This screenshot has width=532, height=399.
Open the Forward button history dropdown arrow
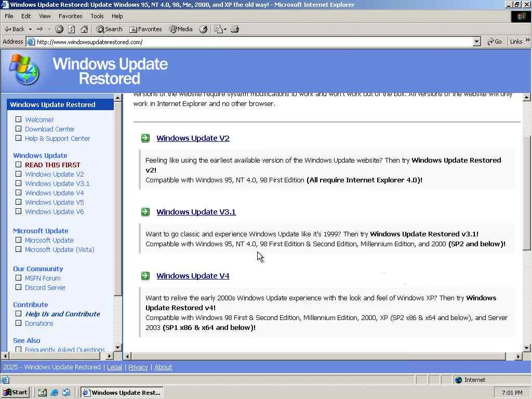point(49,29)
